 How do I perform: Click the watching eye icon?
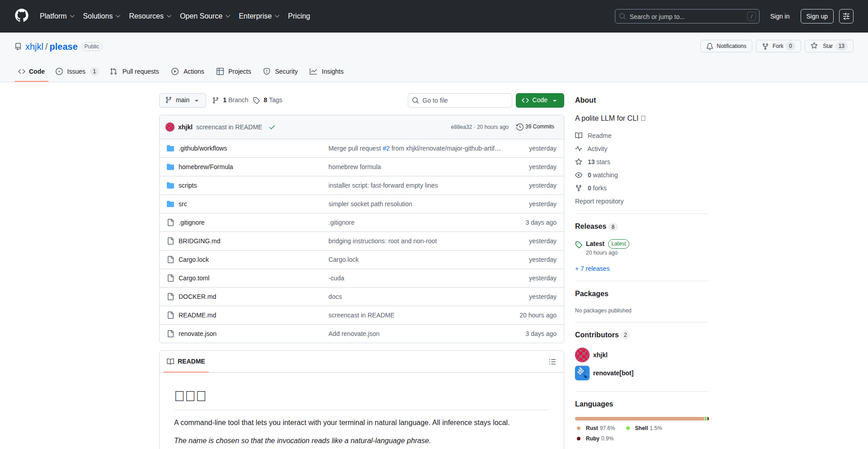pos(579,175)
